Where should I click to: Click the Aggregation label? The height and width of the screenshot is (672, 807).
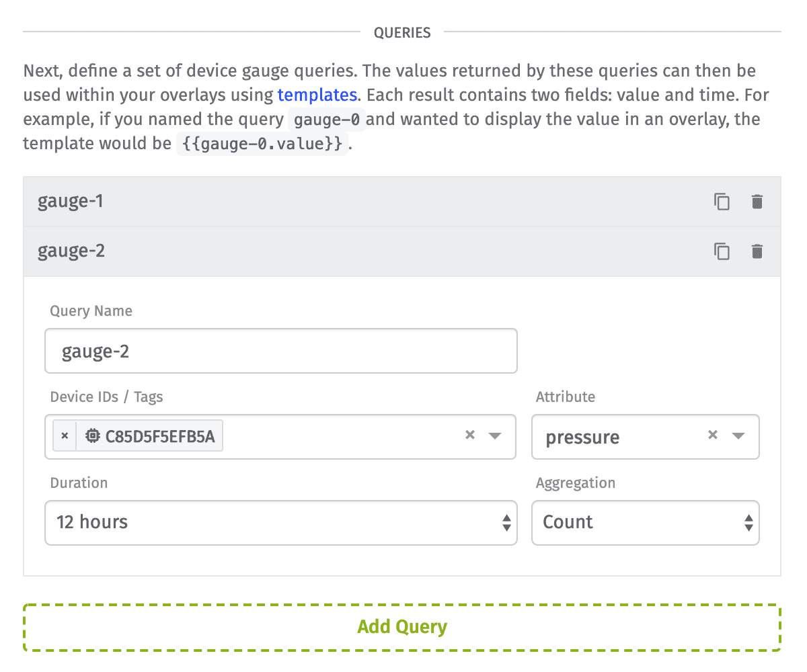click(576, 483)
